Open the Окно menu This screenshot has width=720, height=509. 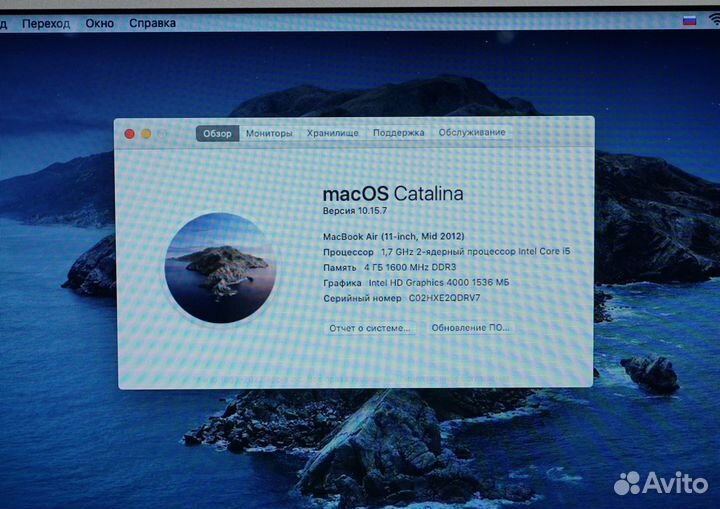[100, 23]
